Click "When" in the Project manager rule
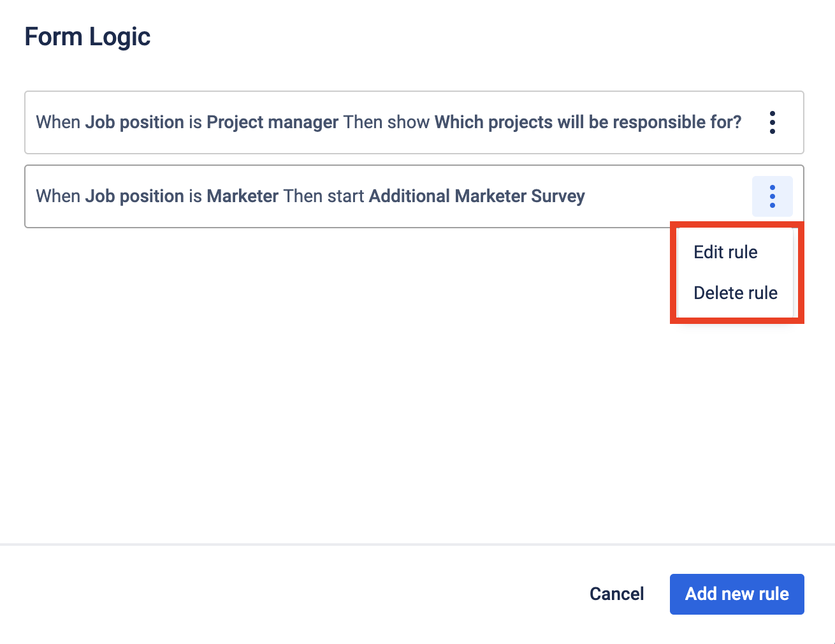Viewport: 835px width, 644px height. click(58, 122)
